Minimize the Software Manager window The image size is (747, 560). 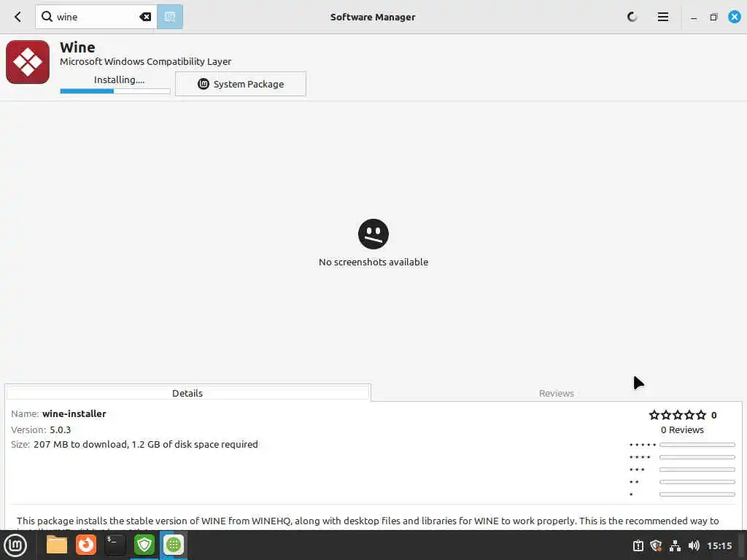(x=694, y=17)
